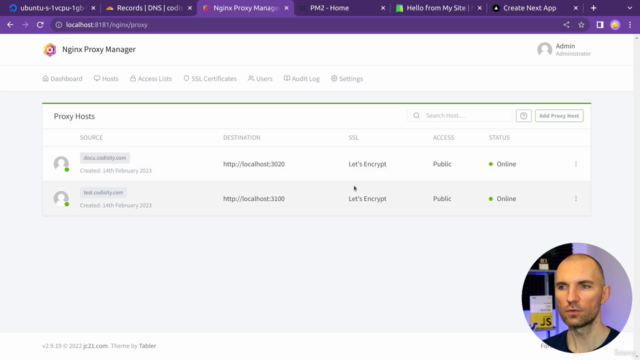Image resolution: width=640 pixels, height=360 pixels.
Task: Open actions menu for test.codisity.com row
Action: click(576, 198)
